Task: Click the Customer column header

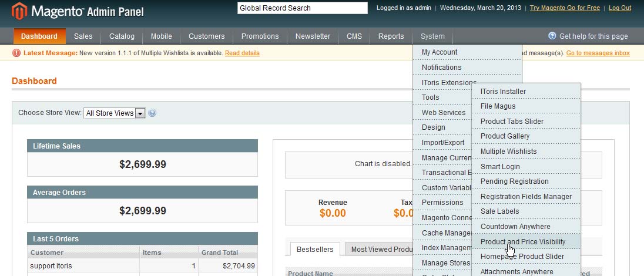Action: tap(83, 253)
